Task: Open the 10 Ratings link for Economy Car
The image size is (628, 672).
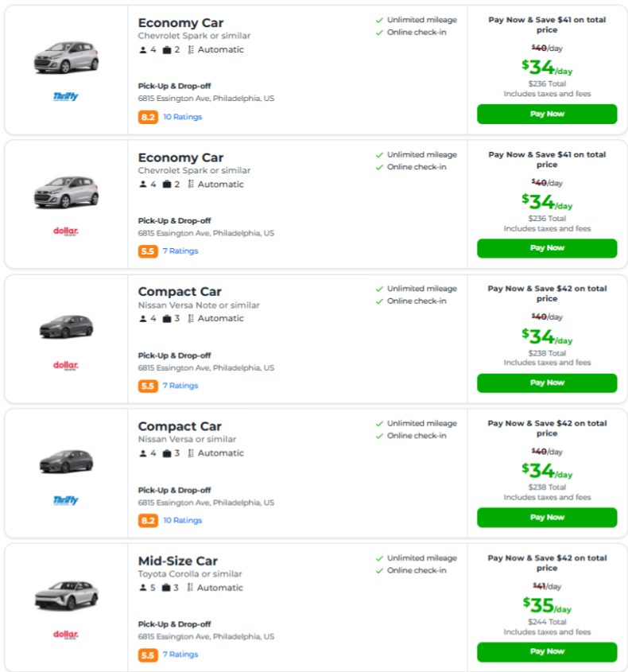Action: click(x=182, y=117)
